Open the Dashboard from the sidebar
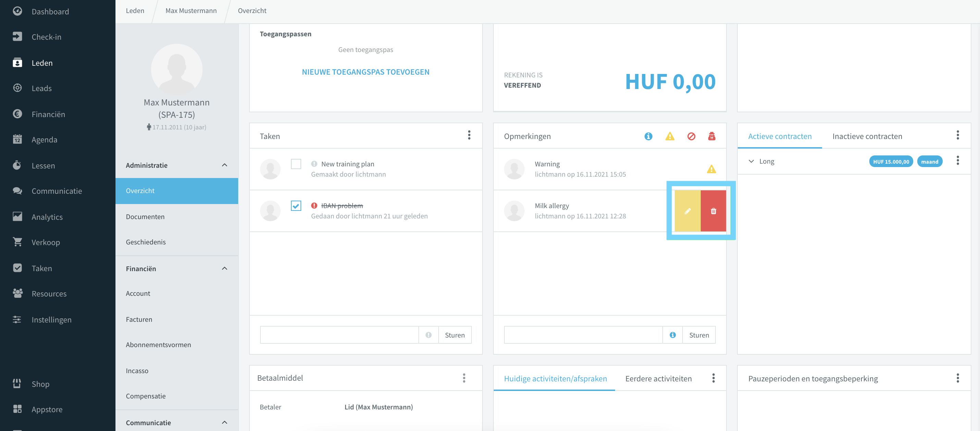The height and width of the screenshot is (431, 980). click(x=50, y=11)
